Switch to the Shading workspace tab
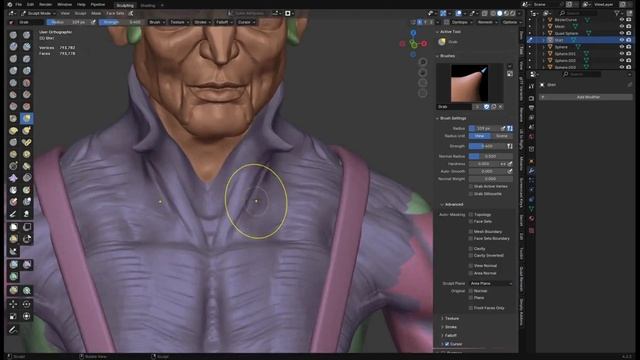The height and width of the screenshot is (360, 640). point(147,5)
